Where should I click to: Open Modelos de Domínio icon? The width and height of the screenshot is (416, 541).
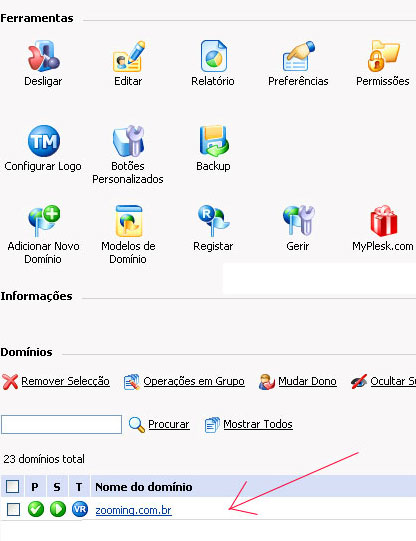coord(129,221)
